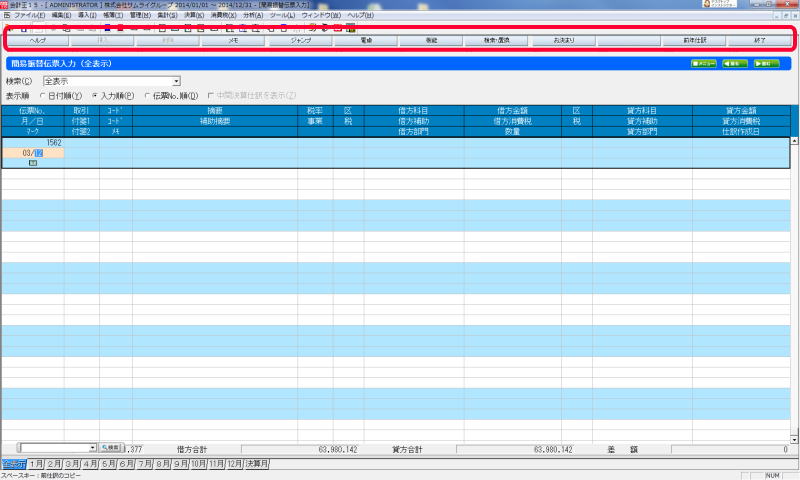
Task: Select the 日付順 radio button
Action: click(x=42, y=95)
